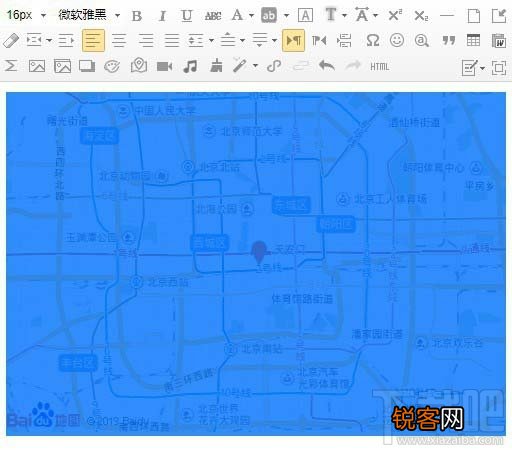
Task: Expand font color dropdown arrow
Action: point(251,15)
